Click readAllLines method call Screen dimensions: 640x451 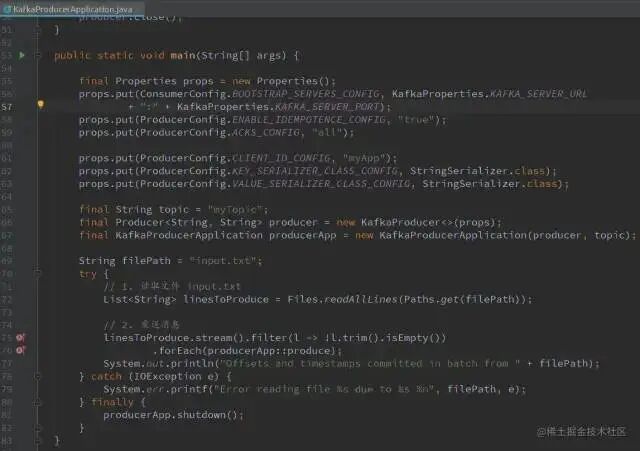click(360, 299)
